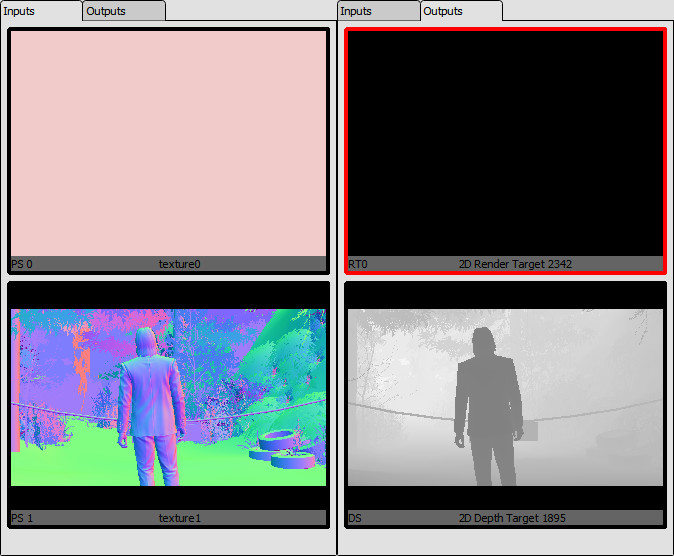Screen dimensions: 674x556
Task: Click the right panel's active Outputs tab
Action: point(460,11)
